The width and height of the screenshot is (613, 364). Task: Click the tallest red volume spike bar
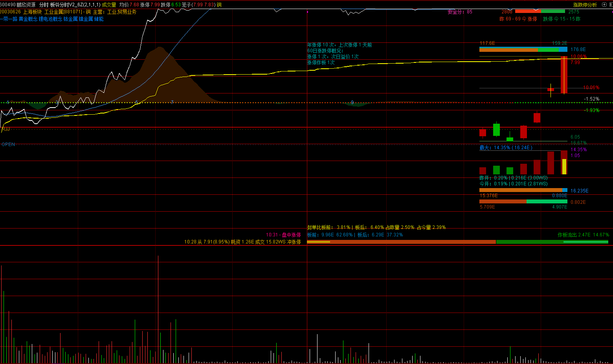click(158, 309)
